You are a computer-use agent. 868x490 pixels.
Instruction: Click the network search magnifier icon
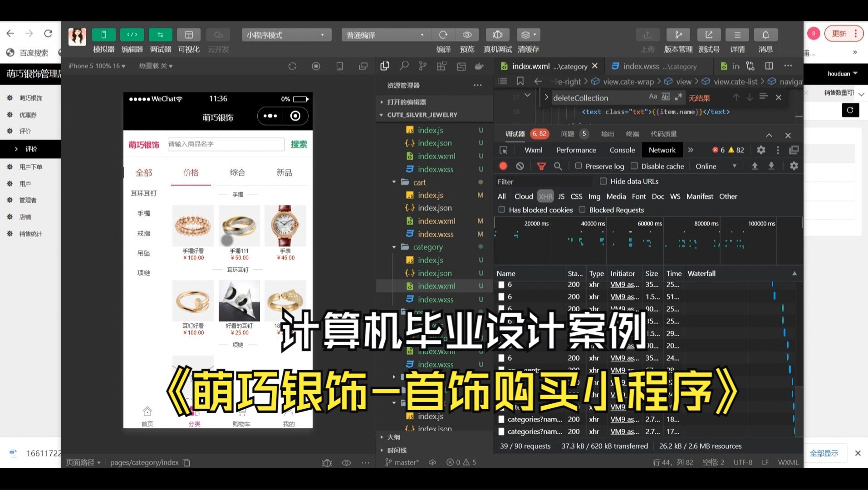[x=558, y=166]
